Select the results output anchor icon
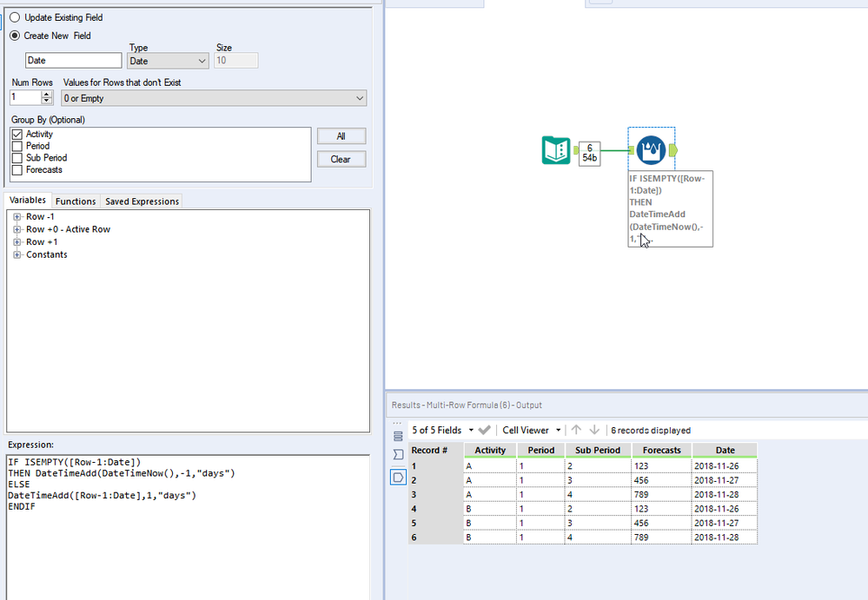868x600 pixels. pyautogui.click(x=398, y=478)
